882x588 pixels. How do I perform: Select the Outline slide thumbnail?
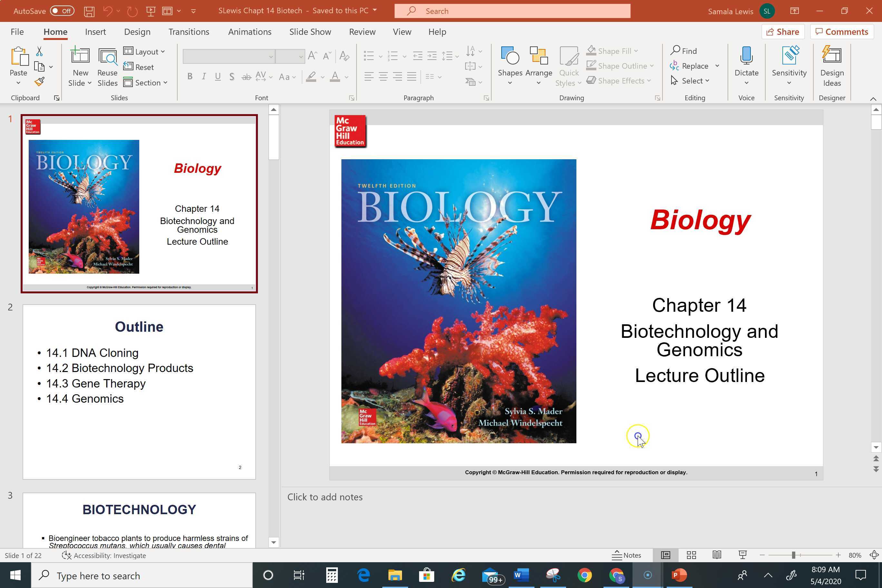point(139,391)
